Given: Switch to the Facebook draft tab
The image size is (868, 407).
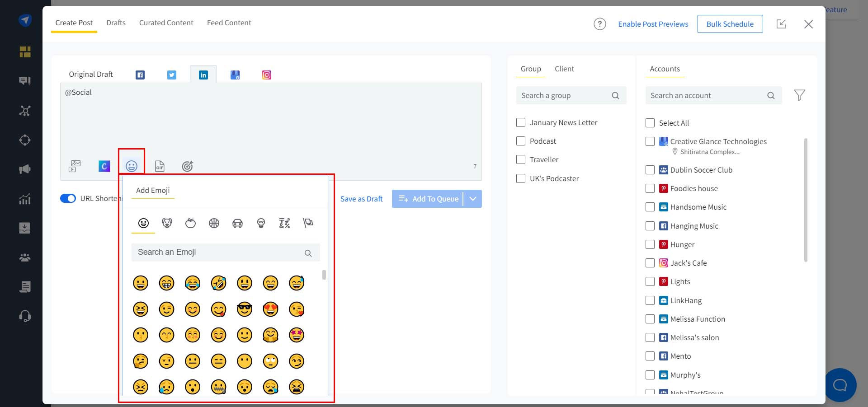Looking at the screenshot, I should pyautogui.click(x=140, y=75).
